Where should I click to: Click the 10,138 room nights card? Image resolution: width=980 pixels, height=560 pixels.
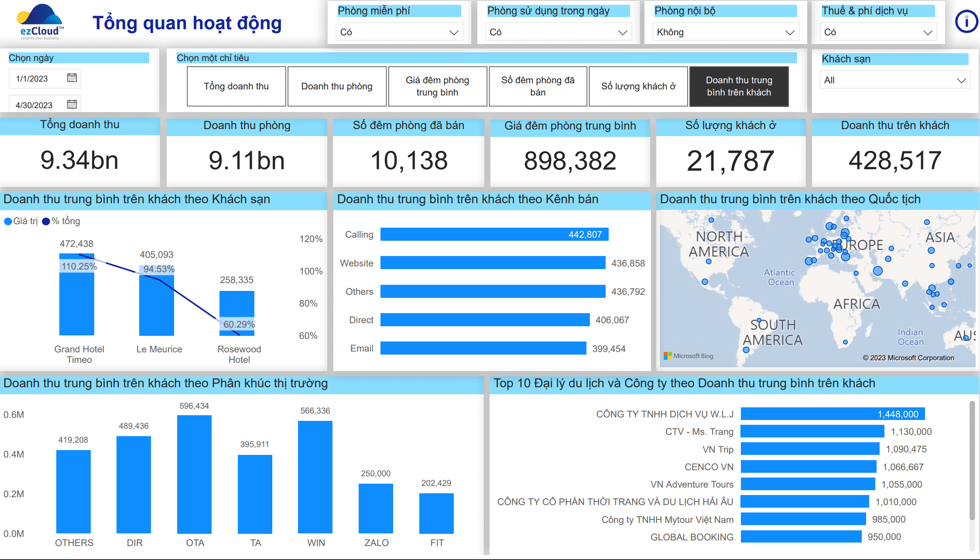pos(408,152)
